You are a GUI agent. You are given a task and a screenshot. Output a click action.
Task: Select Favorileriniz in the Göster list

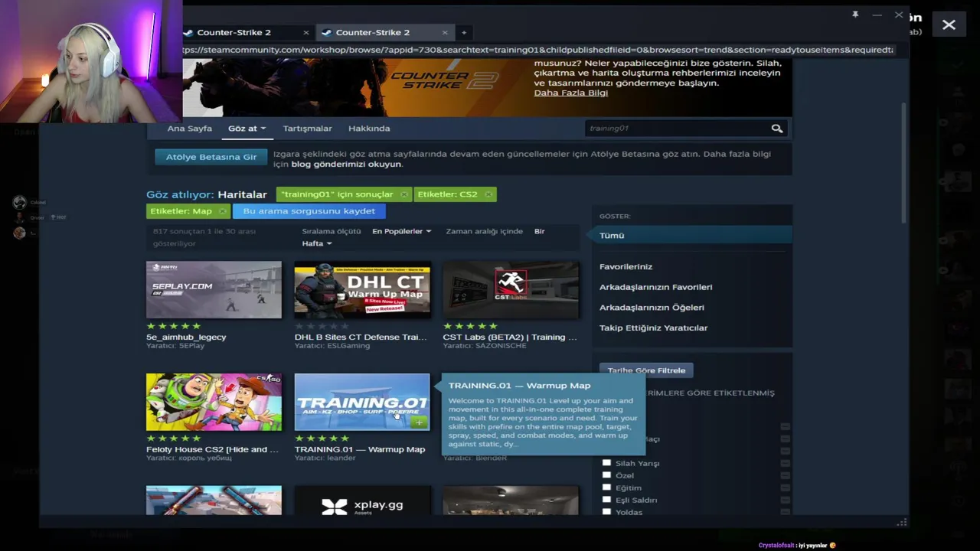point(626,266)
